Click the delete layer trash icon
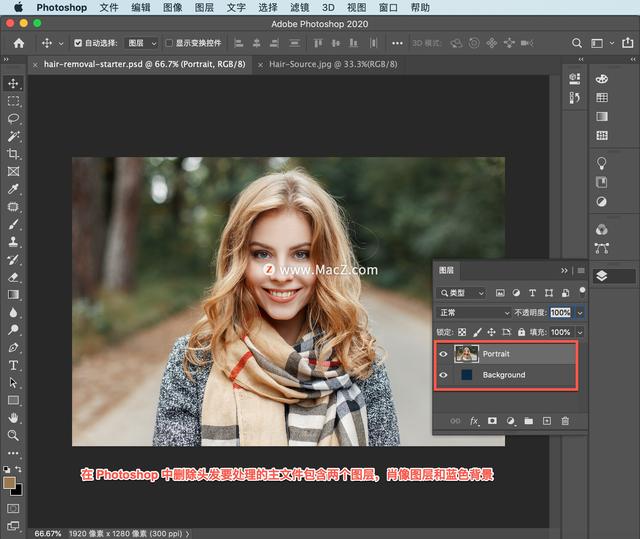Image resolution: width=640 pixels, height=539 pixels. (565, 422)
